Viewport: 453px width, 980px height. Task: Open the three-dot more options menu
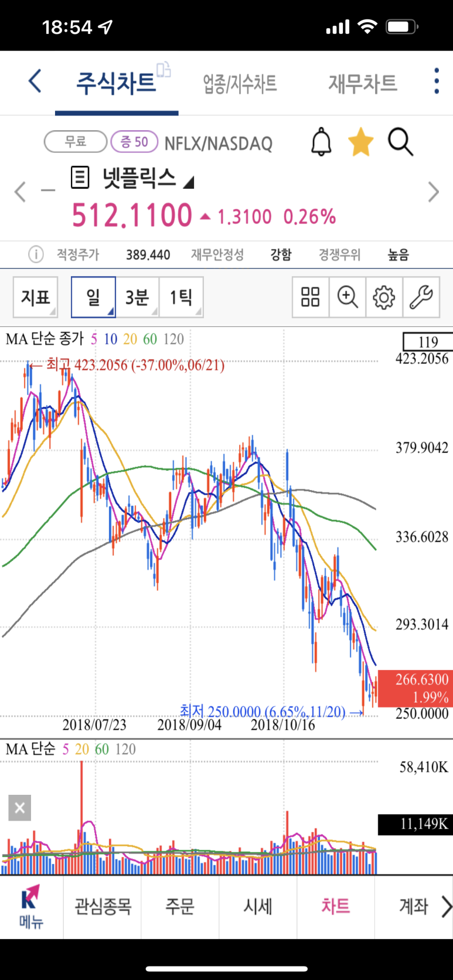click(437, 81)
